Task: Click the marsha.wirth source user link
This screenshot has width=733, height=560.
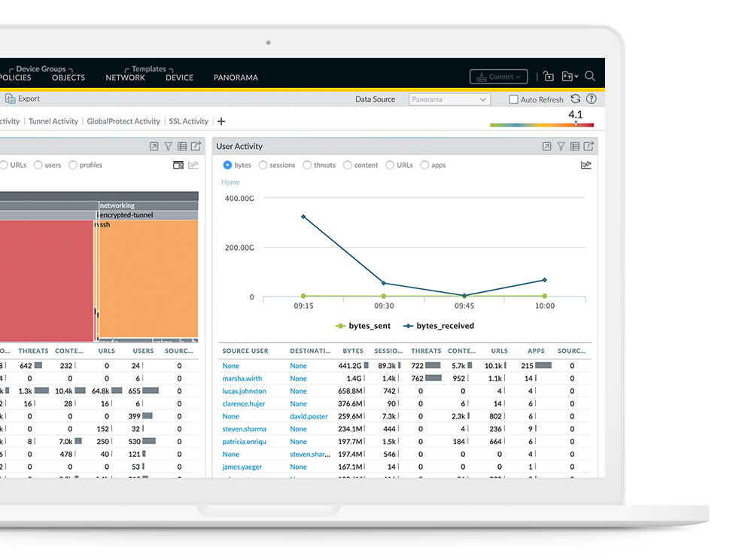Action: click(x=242, y=379)
